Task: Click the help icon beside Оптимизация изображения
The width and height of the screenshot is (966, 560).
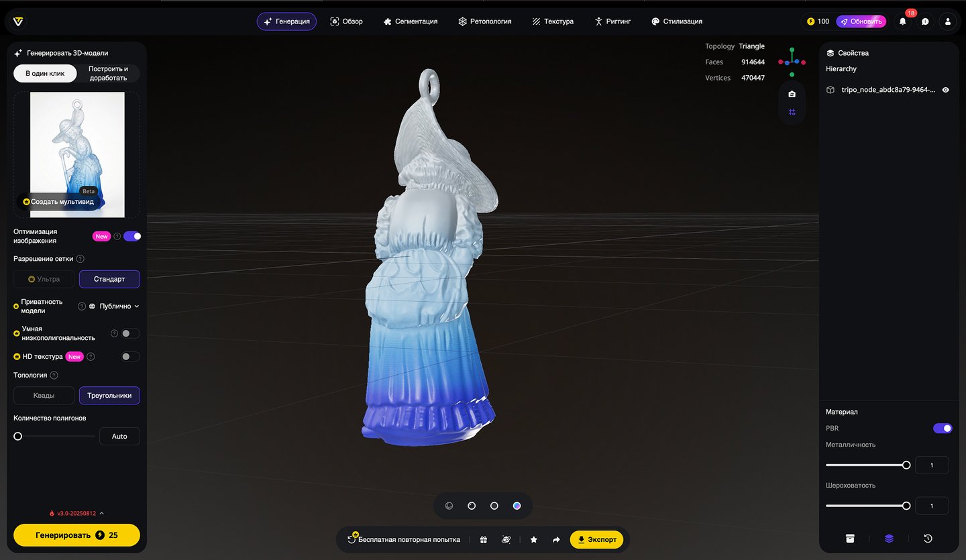Action: (117, 236)
